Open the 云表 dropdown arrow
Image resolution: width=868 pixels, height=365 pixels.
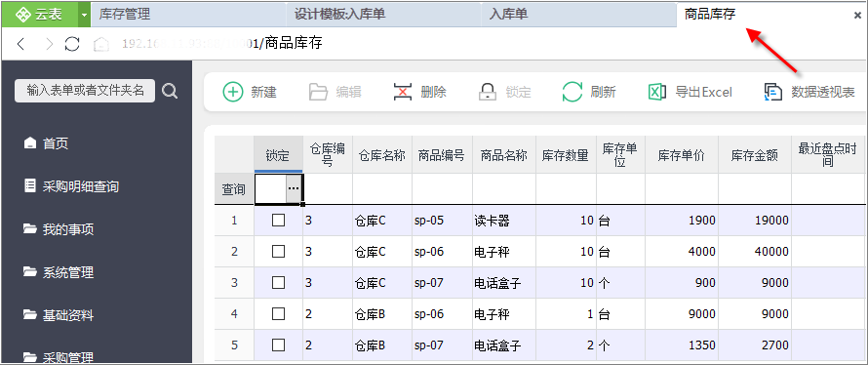[x=84, y=15]
